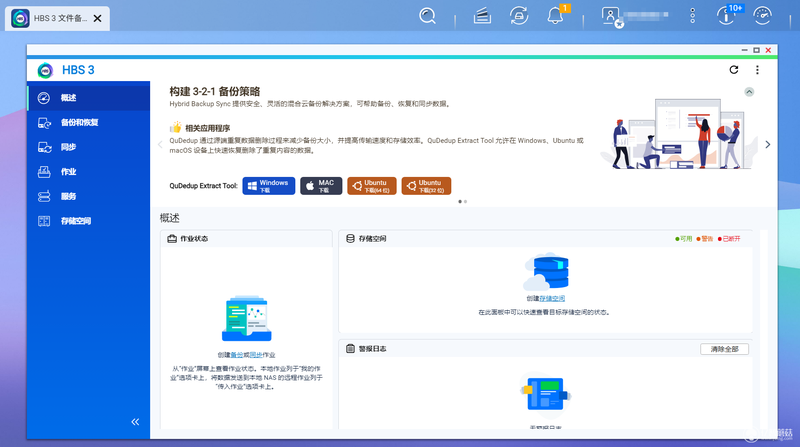The image size is (800, 447).
Task: Click the HBS 3 logo icon
Action: click(45, 70)
